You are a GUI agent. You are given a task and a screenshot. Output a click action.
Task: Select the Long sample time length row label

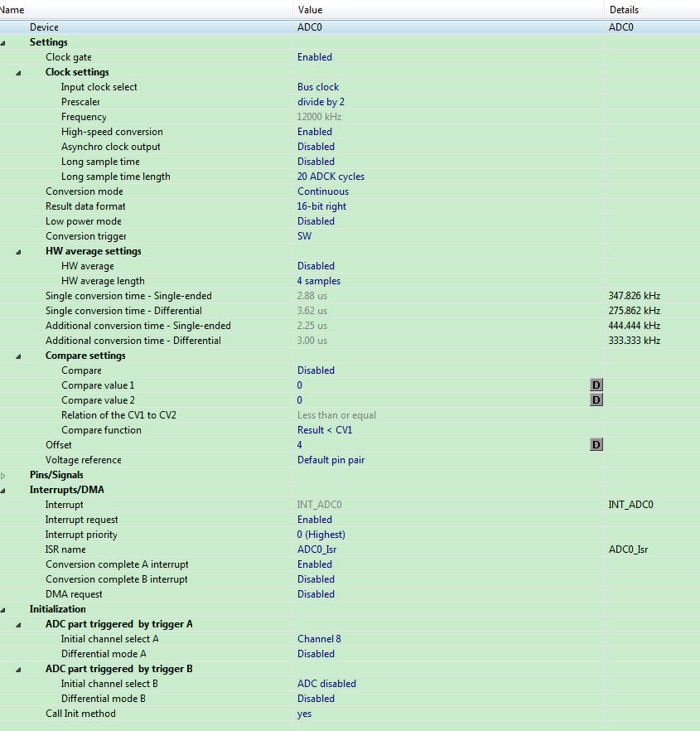116,177
